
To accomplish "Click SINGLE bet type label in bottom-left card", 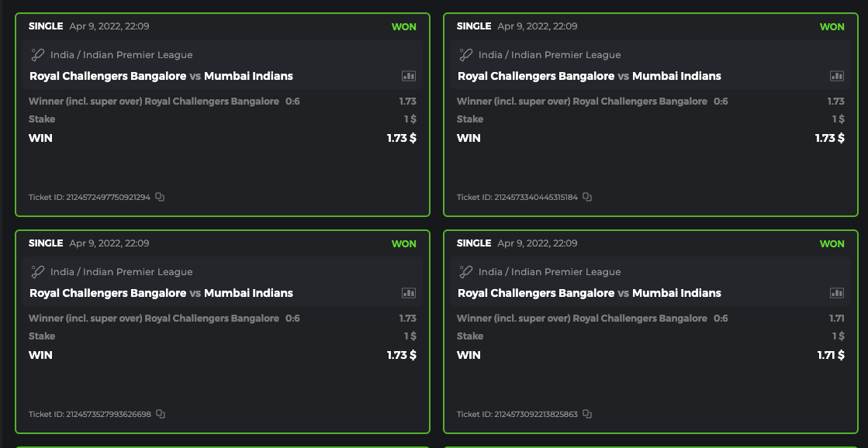I will click(46, 243).
